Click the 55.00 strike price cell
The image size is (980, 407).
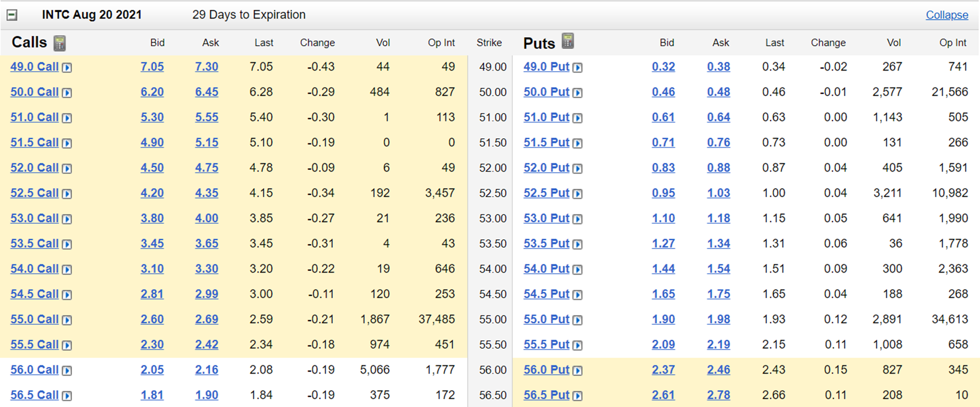pyautogui.click(x=492, y=319)
